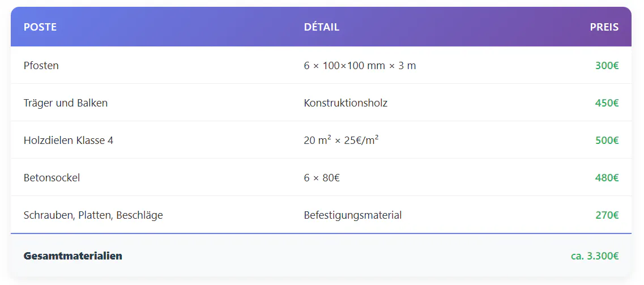
Task: Click the 450€ price value
Action: coord(607,103)
